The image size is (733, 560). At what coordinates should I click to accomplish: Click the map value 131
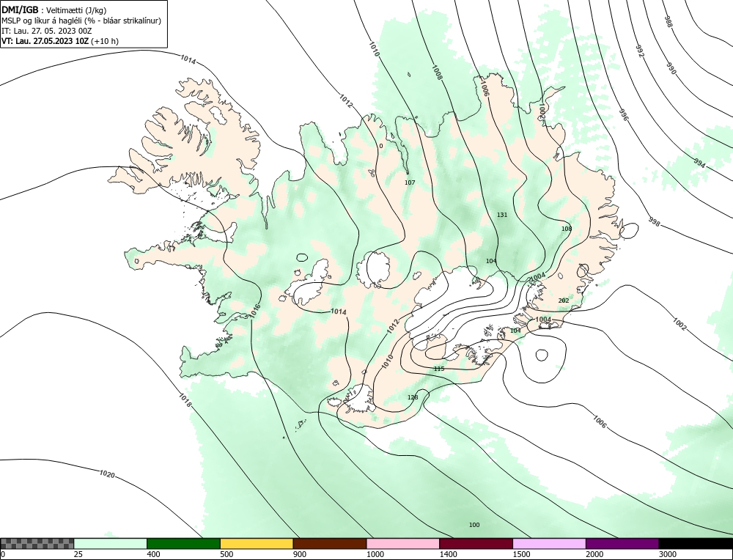502,215
